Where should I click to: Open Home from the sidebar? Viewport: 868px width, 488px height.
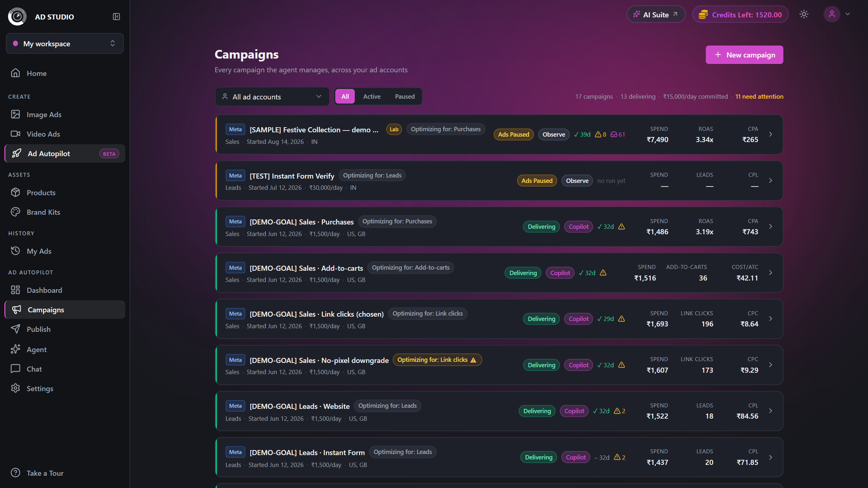[65, 73]
